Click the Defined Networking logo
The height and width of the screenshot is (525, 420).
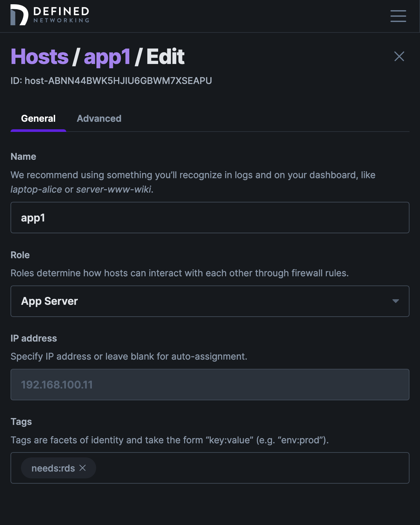coord(49,14)
